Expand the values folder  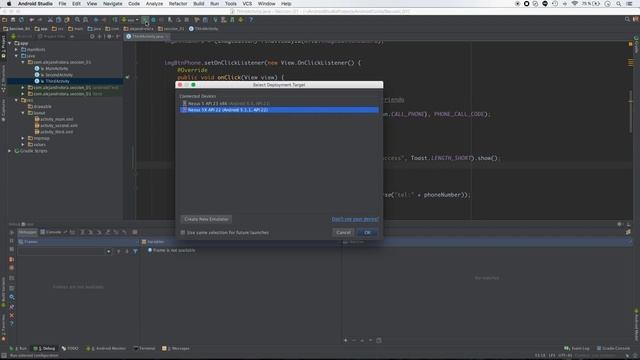coord(23,144)
